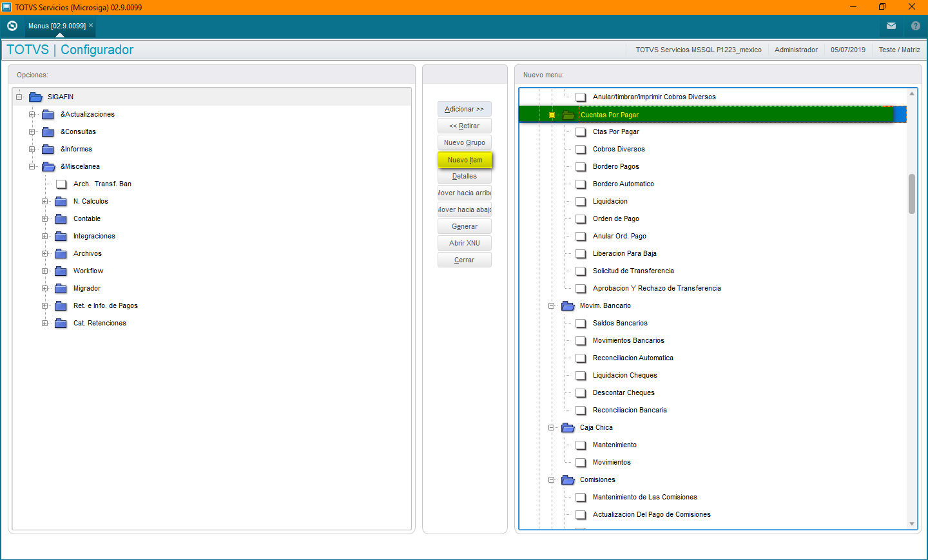Image resolution: width=928 pixels, height=560 pixels.
Task: Collapse the &Miscelanea node
Action: point(32,166)
